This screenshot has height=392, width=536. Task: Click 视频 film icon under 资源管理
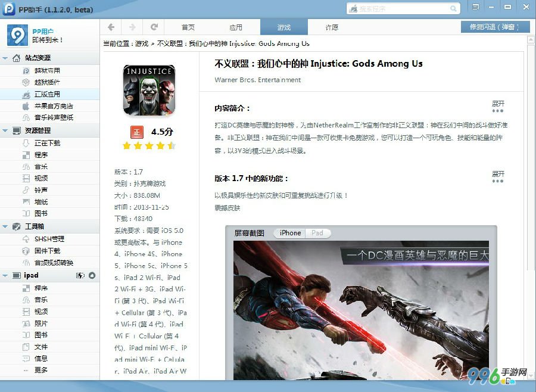(26, 178)
